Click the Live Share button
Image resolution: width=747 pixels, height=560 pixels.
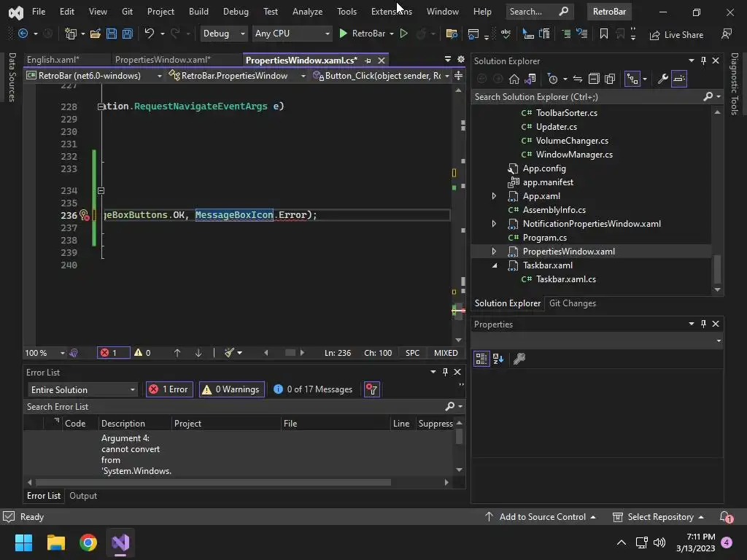click(x=676, y=35)
